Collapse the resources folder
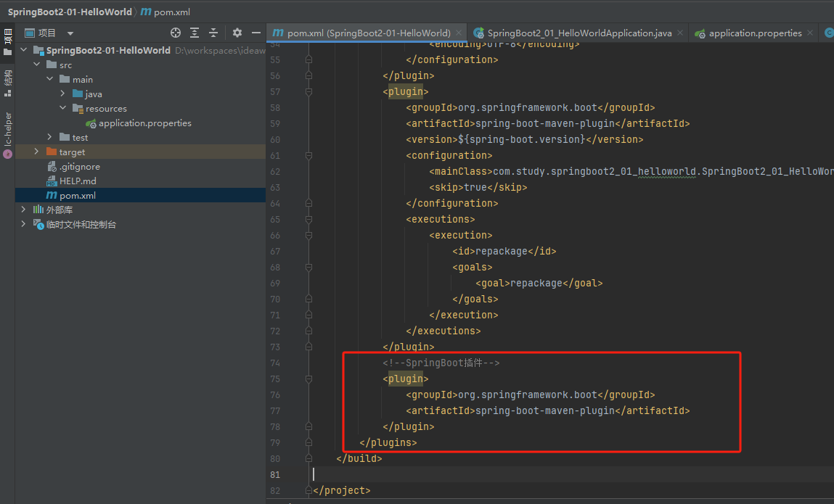Viewport: 834px width, 504px height. coord(62,108)
